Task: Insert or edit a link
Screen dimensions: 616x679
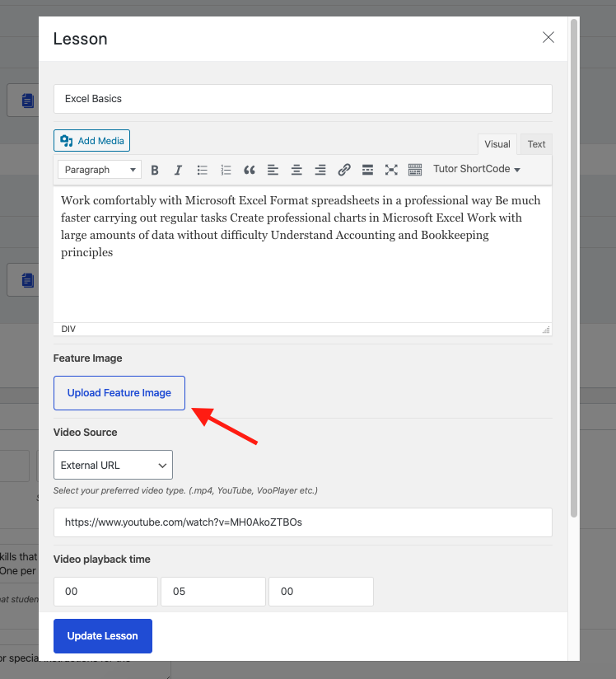Action: (x=344, y=170)
